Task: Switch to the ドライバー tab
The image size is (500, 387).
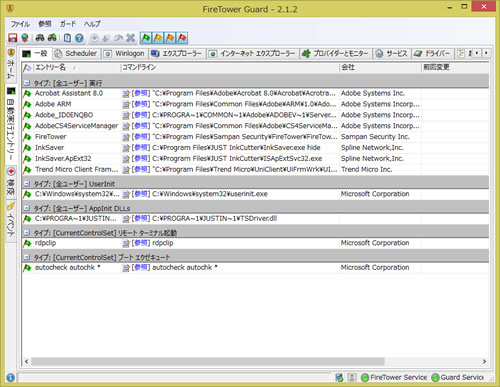Action: click(x=433, y=53)
